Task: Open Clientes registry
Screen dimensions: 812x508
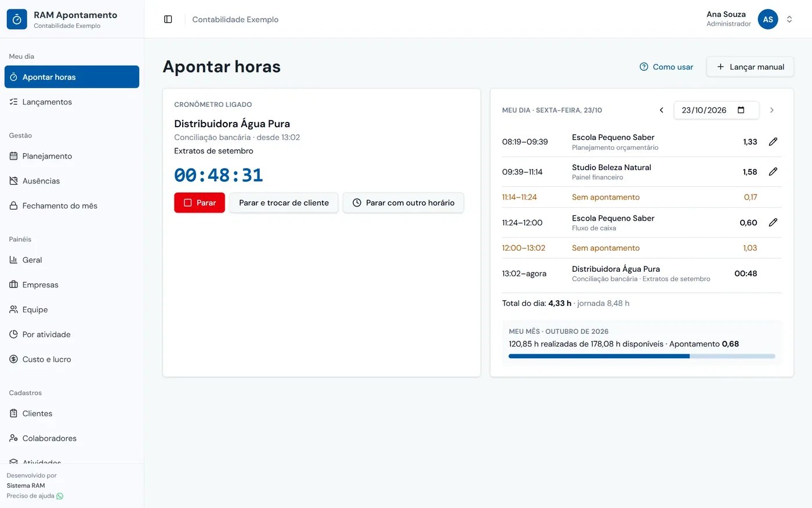Action: [x=72, y=413]
